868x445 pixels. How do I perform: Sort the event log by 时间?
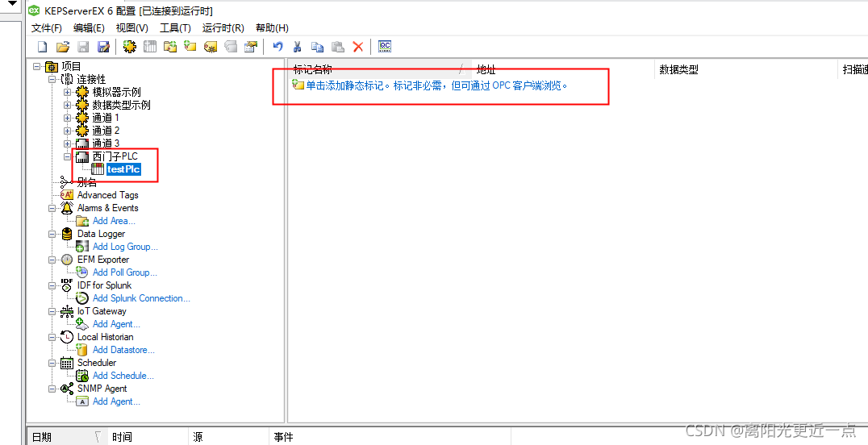click(148, 437)
